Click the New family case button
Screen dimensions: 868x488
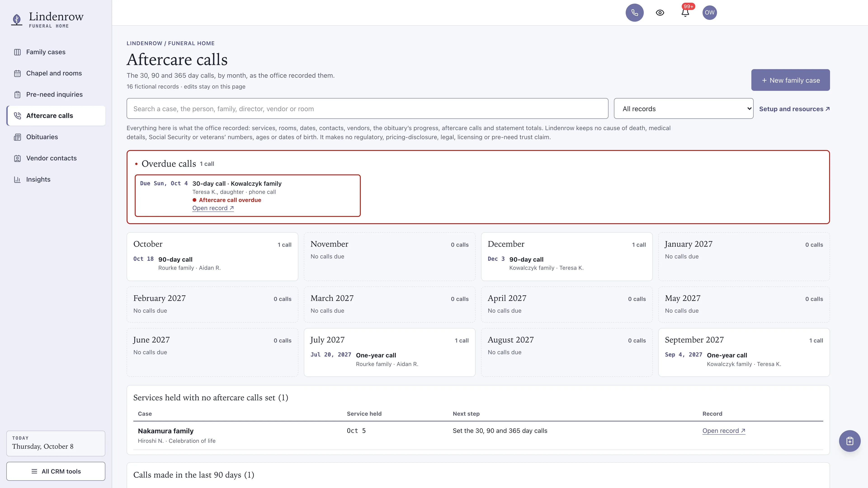tap(790, 80)
